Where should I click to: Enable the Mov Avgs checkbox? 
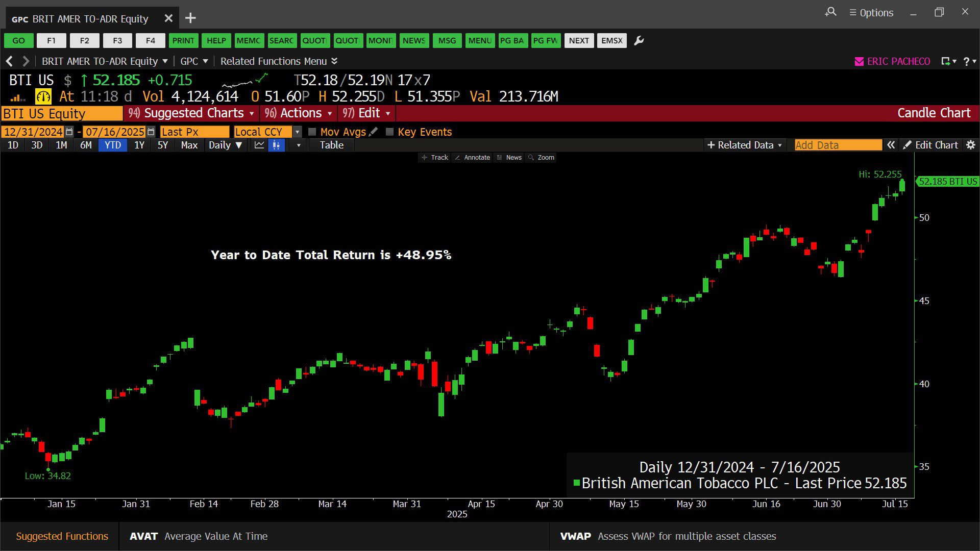(x=312, y=132)
